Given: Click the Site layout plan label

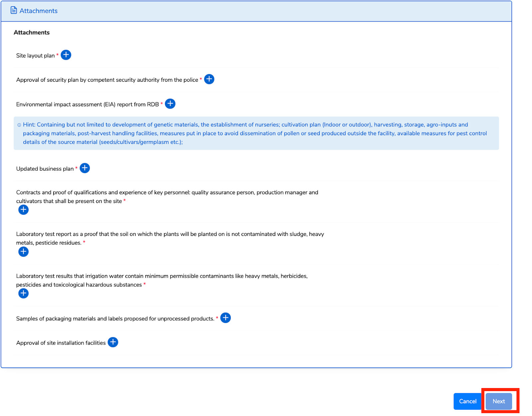Looking at the screenshot, I should click(x=35, y=55).
